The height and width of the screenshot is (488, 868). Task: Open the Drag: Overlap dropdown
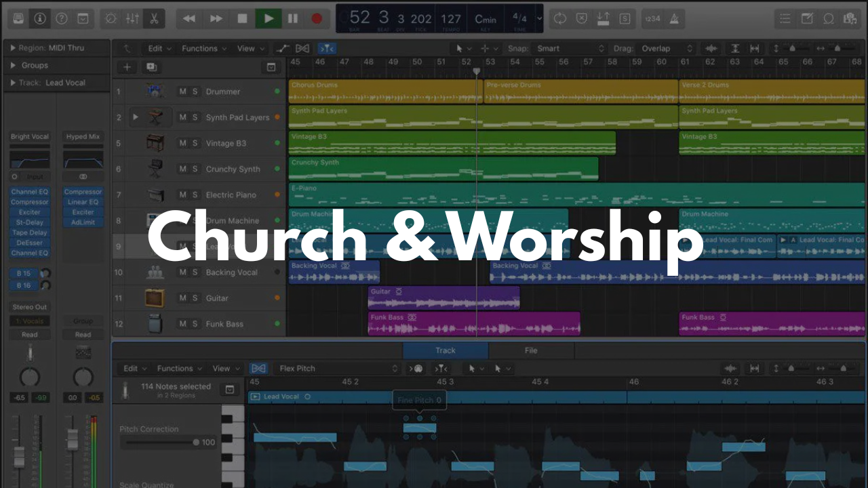click(667, 48)
